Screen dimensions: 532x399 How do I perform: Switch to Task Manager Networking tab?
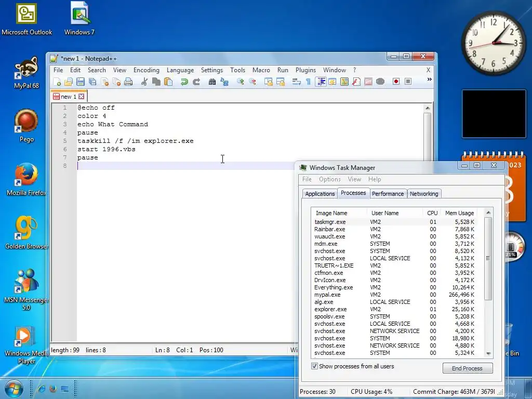(x=424, y=194)
